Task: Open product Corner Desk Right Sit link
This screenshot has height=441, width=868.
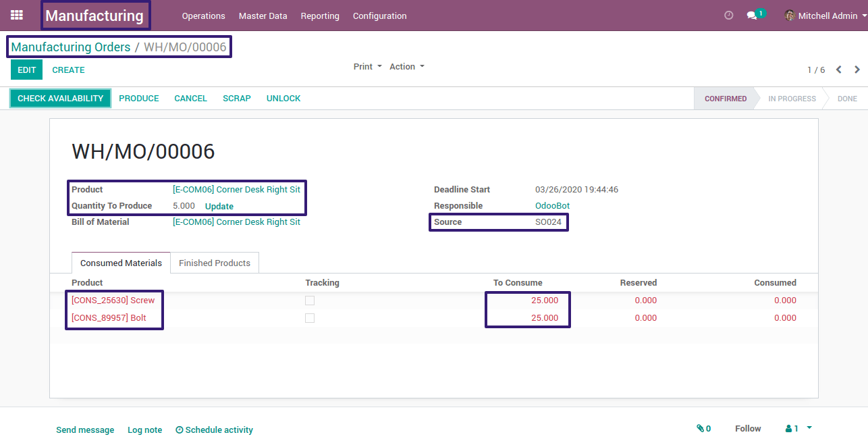Action: tap(236, 190)
